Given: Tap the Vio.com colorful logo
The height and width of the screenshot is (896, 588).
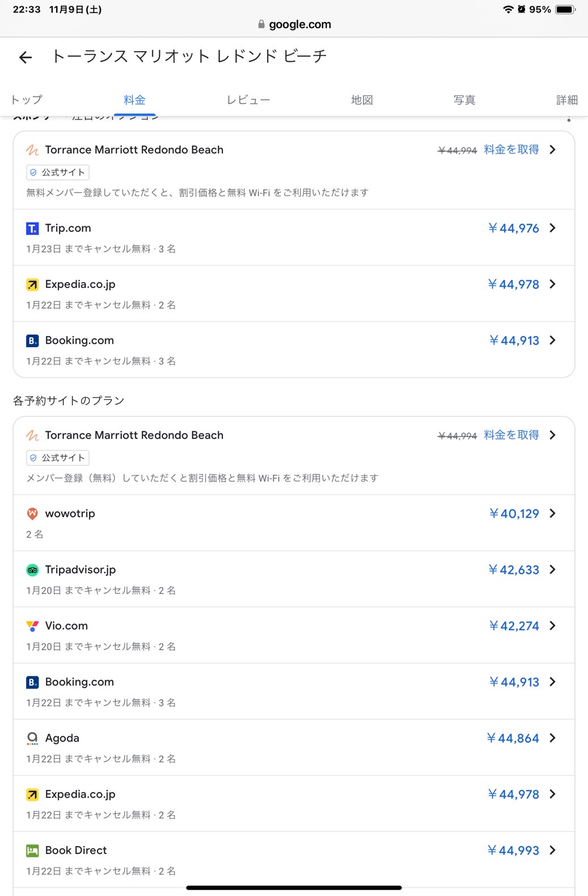Looking at the screenshot, I should [x=32, y=626].
